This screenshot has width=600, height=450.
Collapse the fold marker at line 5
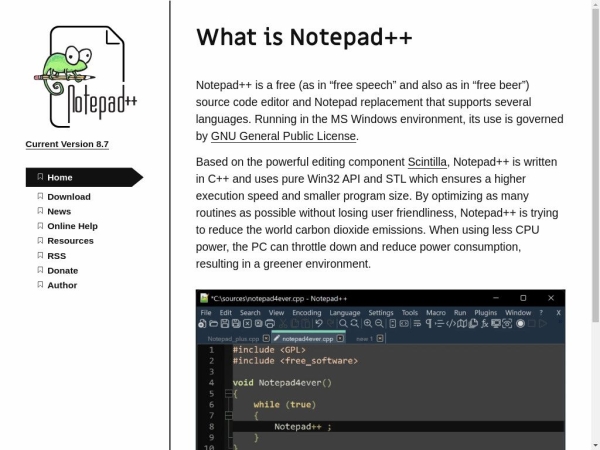tap(229, 393)
